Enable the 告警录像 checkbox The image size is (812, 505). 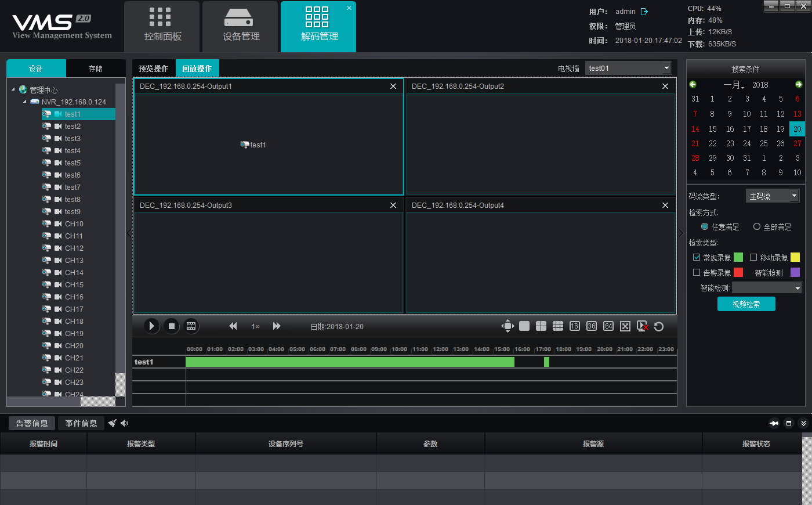[x=697, y=272]
